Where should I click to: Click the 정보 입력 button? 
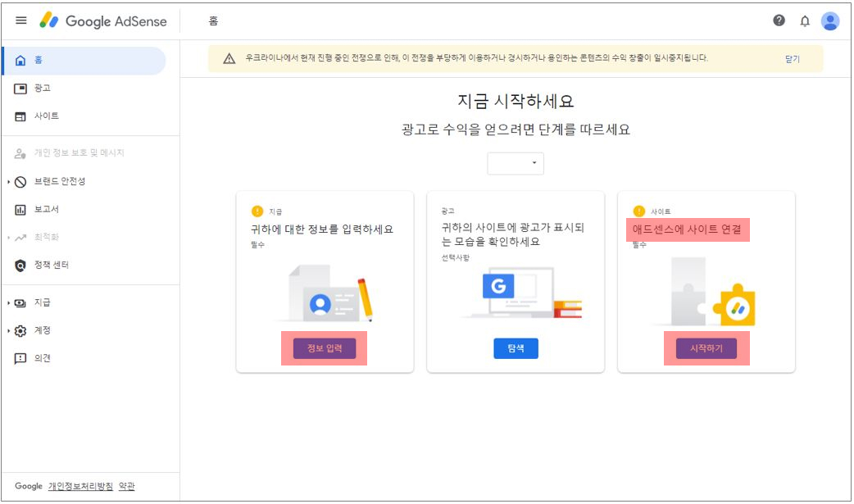(325, 348)
